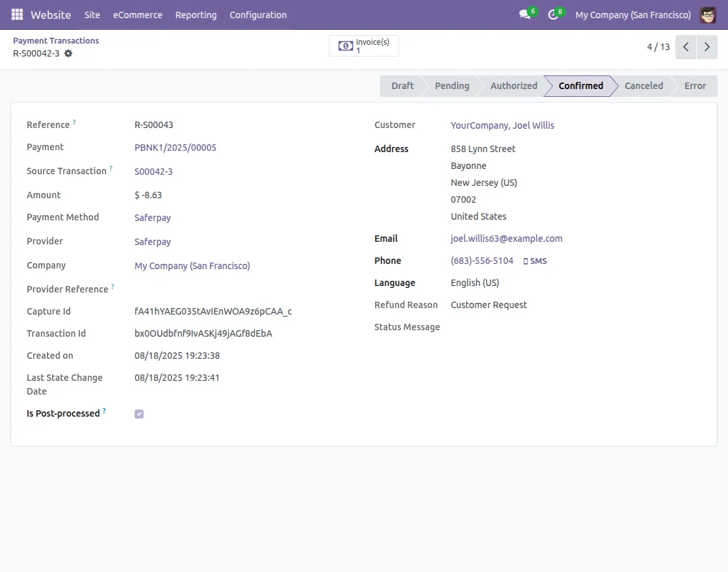Click the user avatar in top bar

pos(708,14)
